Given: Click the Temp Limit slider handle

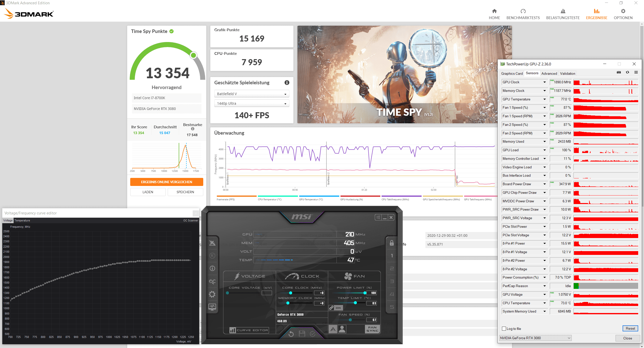Looking at the screenshot, I should point(355,303).
